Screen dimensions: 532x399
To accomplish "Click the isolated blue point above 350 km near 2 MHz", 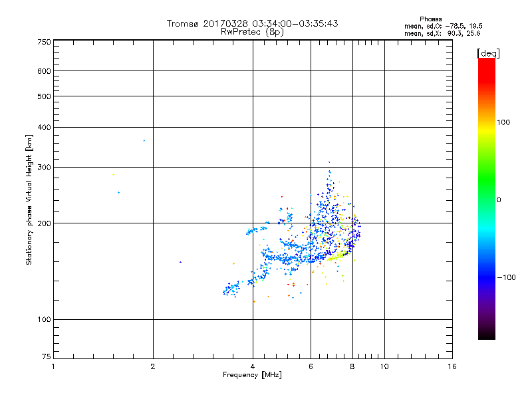I will pyautogui.click(x=144, y=140).
